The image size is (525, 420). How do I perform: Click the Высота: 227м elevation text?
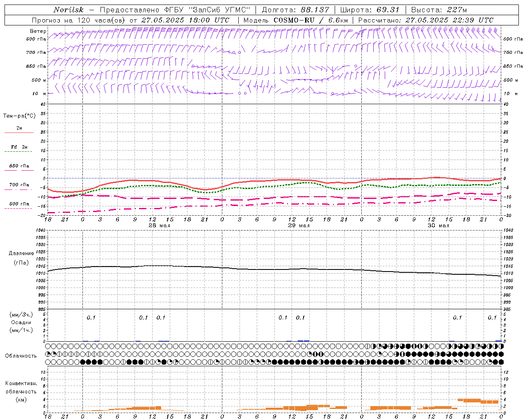(439, 10)
